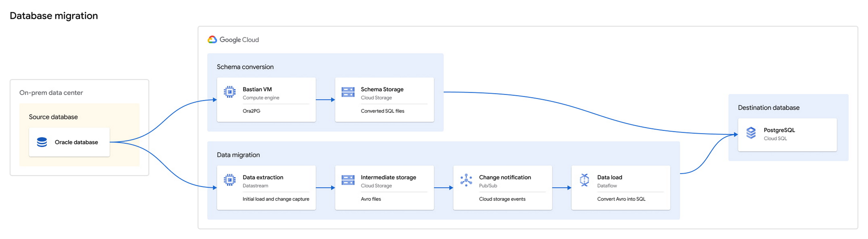
Task: Click the Intermediate storage Cloud Storage icon
Action: click(348, 180)
